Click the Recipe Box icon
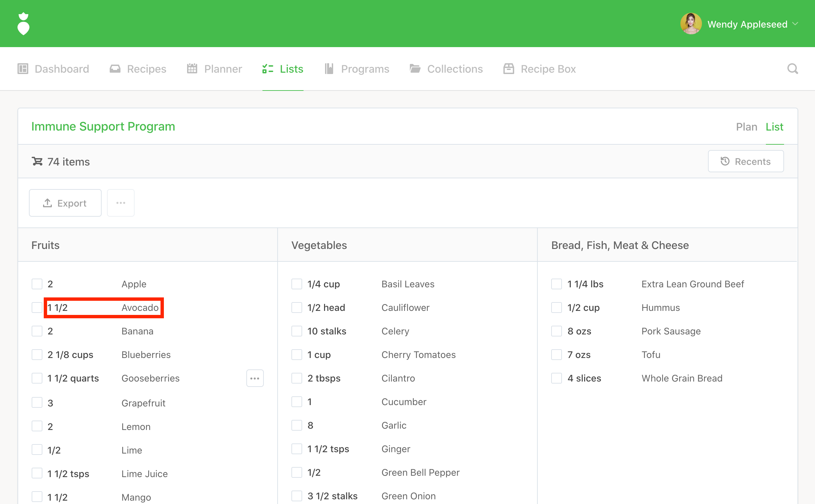 tap(508, 69)
